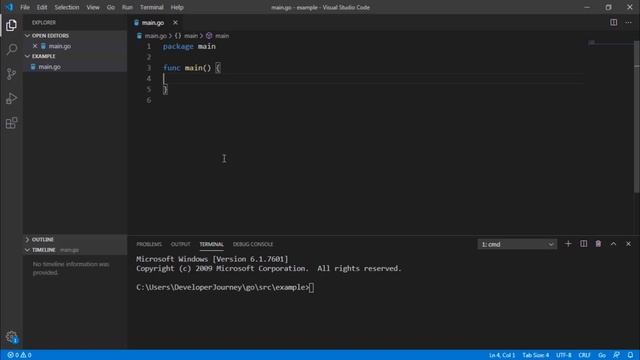Click Tab Size: 4 in status bar

(536, 355)
